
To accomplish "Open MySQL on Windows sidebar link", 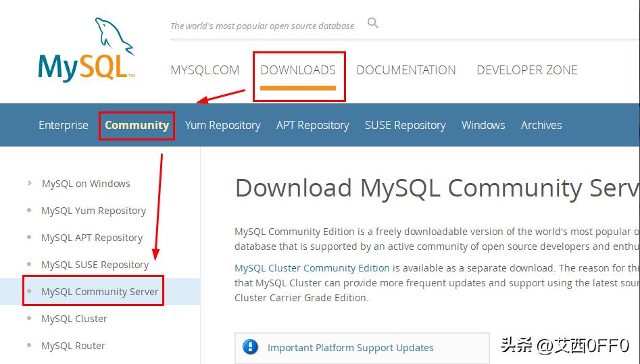I will pos(86,184).
